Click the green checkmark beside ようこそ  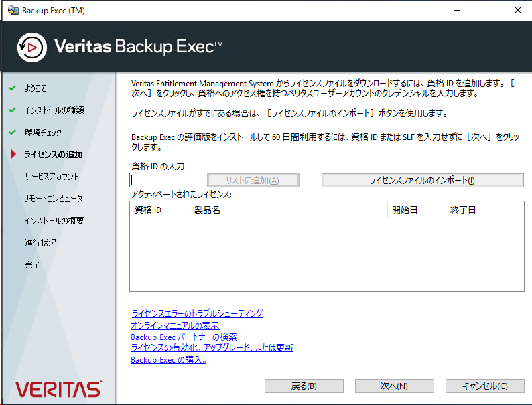point(13,88)
